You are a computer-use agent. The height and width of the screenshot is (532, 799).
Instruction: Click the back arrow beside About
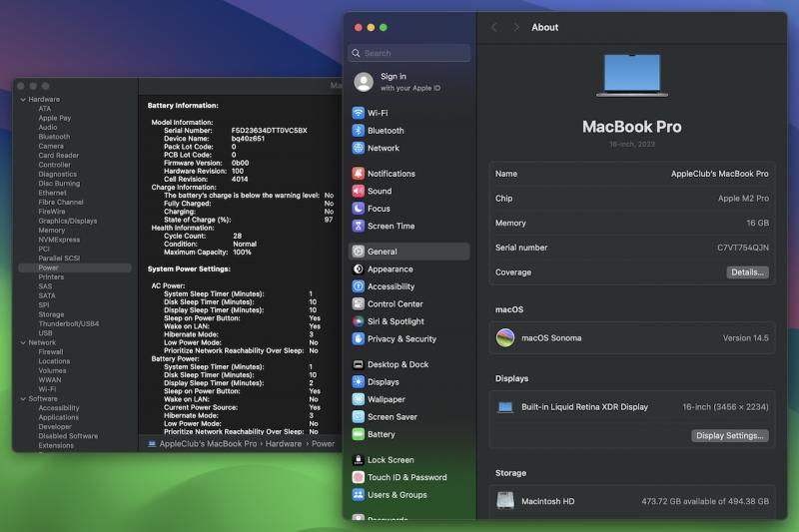[x=494, y=27]
